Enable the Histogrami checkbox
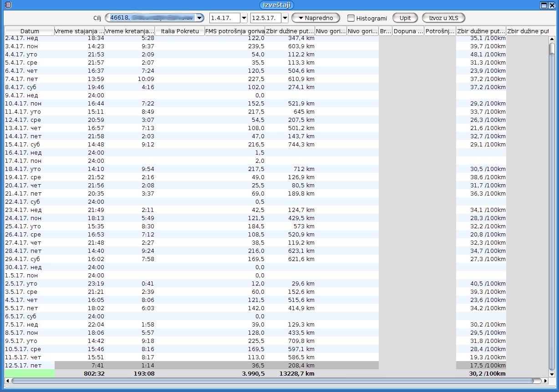The width and height of the screenshot is (559, 392). (x=351, y=18)
